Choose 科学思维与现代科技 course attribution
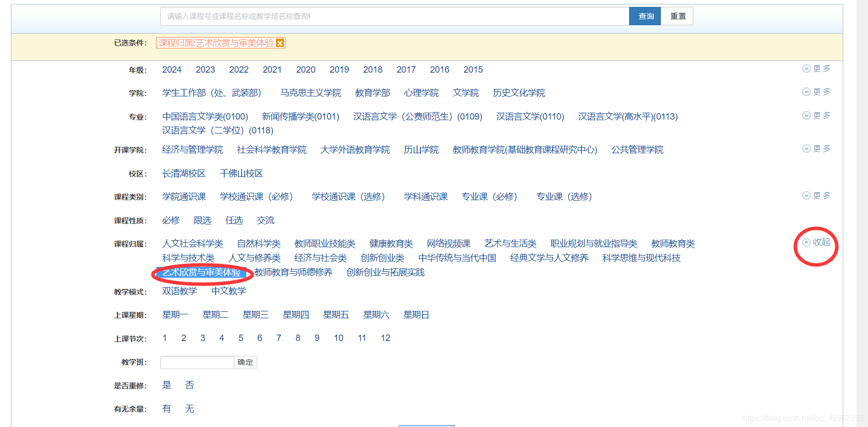This screenshot has width=868, height=427. [x=641, y=258]
